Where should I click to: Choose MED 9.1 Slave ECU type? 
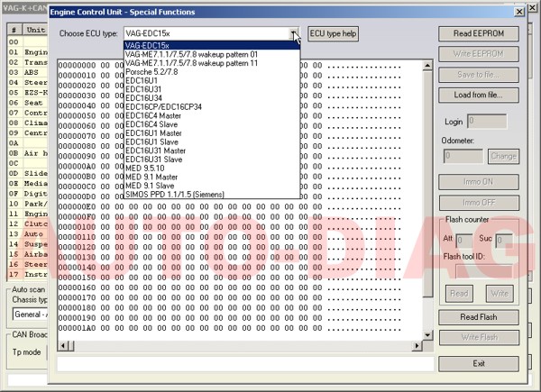click(x=212, y=186)
